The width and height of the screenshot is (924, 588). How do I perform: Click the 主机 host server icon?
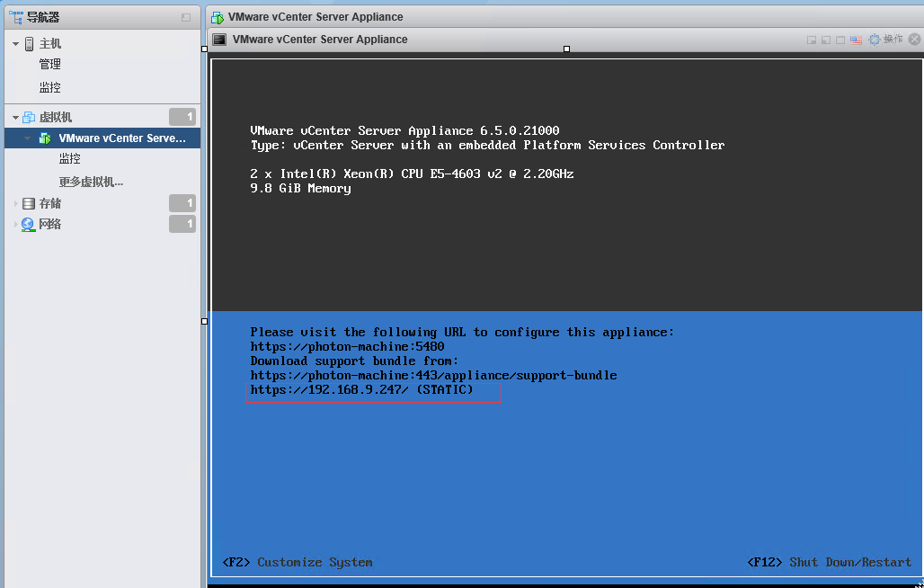29,43
